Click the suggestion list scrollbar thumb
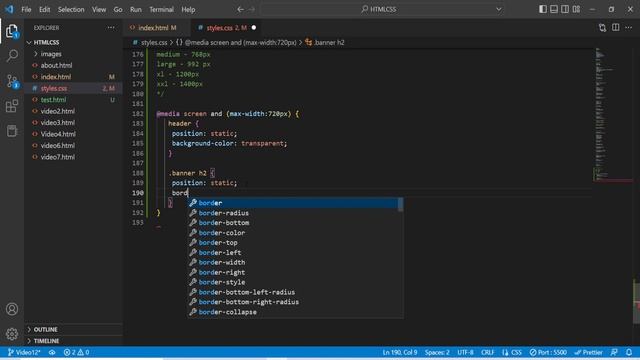The image size is (640, 360). (401, 204)
